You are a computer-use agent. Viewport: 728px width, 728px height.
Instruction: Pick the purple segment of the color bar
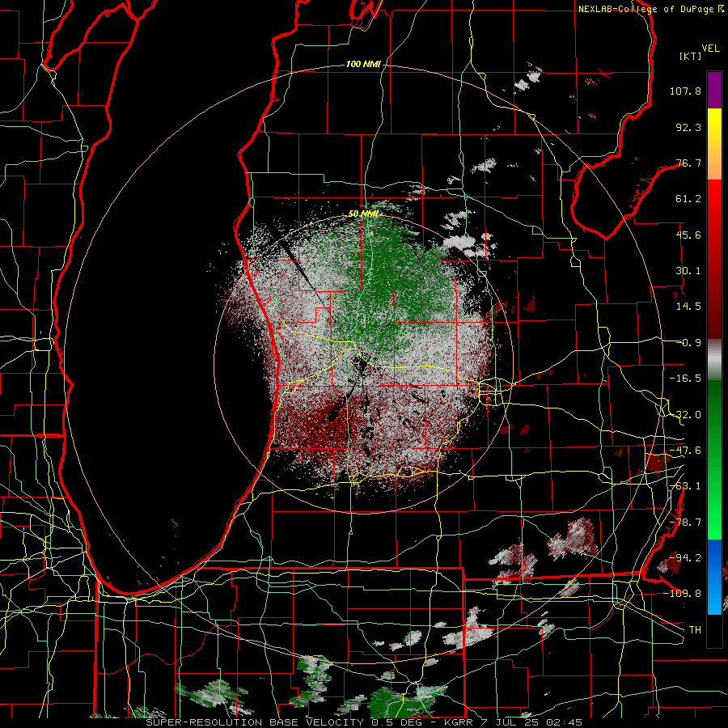point(714,90)
